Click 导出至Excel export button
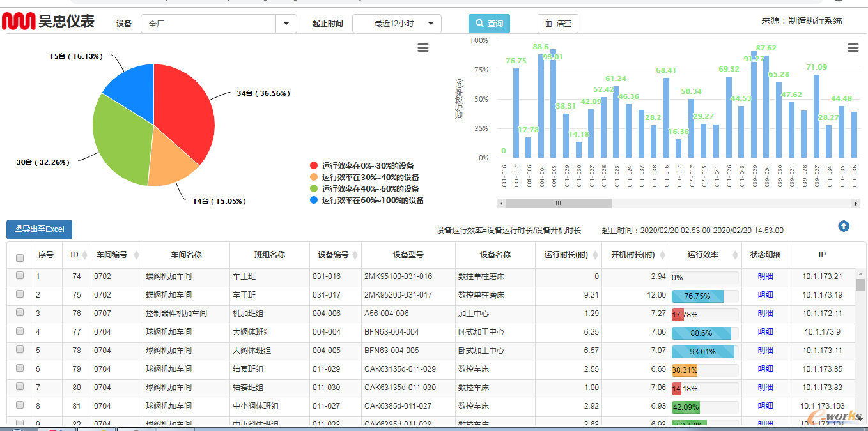Screen dimensions: 868x431 (x=40, y=229)
